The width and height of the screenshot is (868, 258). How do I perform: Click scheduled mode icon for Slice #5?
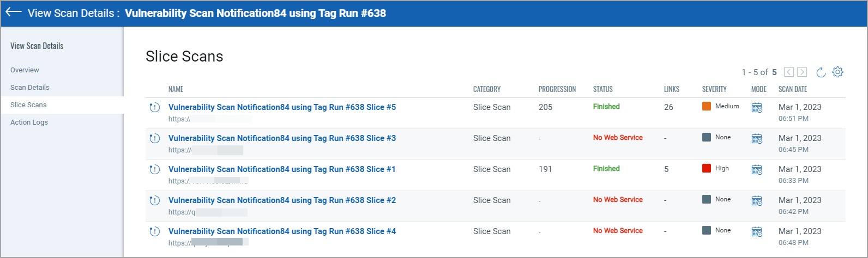pos(757,108)
